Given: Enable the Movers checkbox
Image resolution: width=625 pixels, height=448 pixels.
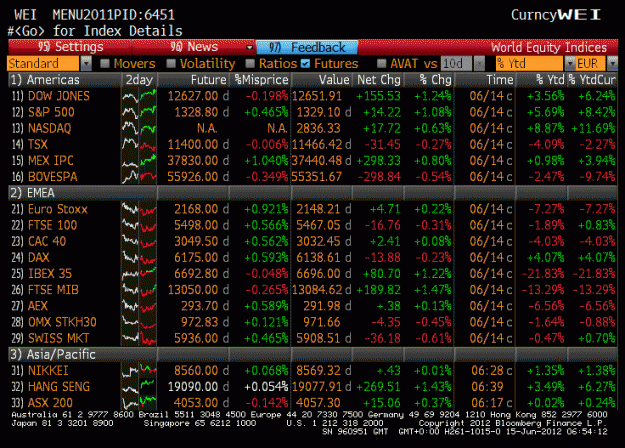Looking at the screenshot, I should click(x=105, y=63).
